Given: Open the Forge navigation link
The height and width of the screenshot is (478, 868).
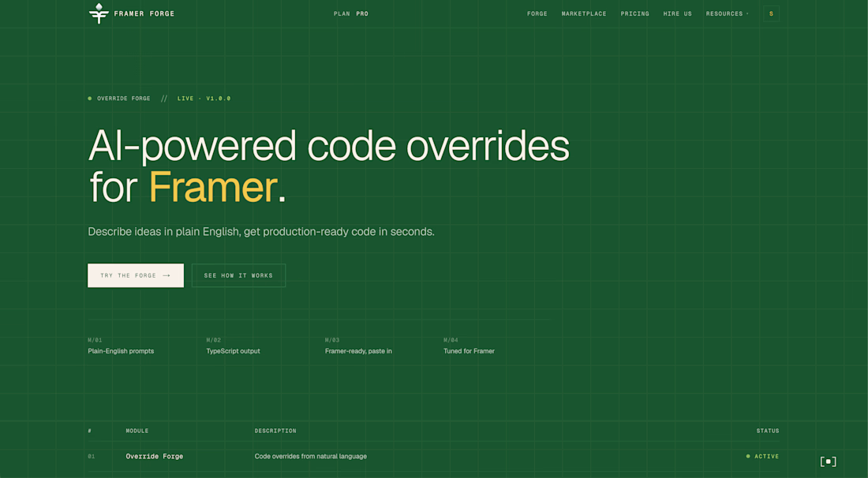Looking at the screenshot, I should (x=537, y=14).
